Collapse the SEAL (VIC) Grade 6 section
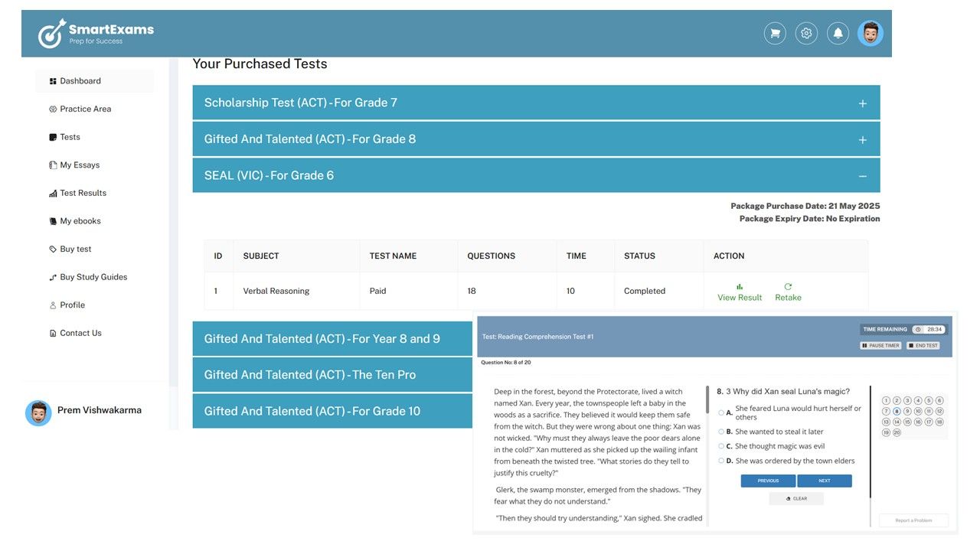This screenshot has height=551, width=980. click(x=862, y=176)
